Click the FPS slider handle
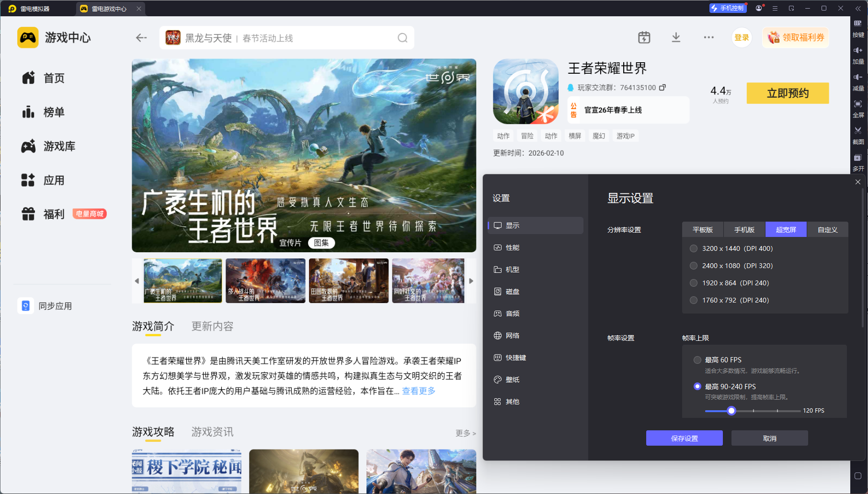Viewport: 868px width, 494px height. coord(731,411)
